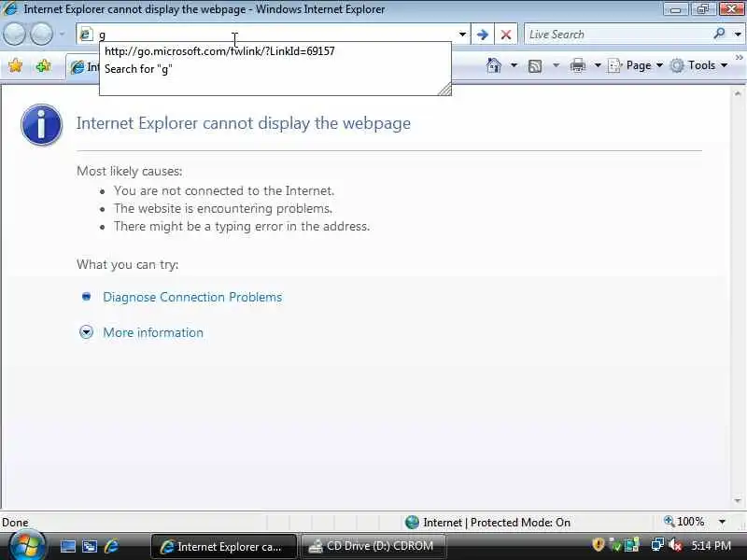This screenshot has width=747, height=560.
Task: Click the scrollbar down arrow
Action: pyautogui.click(x=738, y=500)
